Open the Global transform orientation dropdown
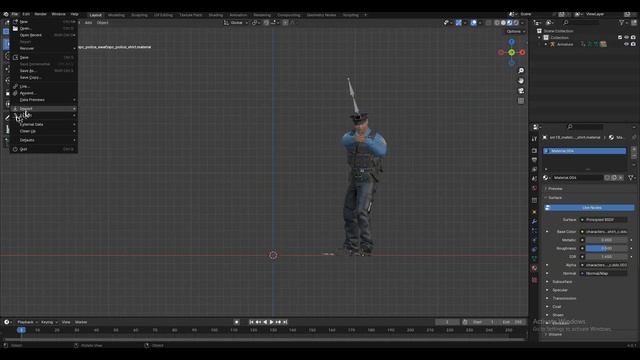This screenshot has height=360, width=640. [236, 23]
